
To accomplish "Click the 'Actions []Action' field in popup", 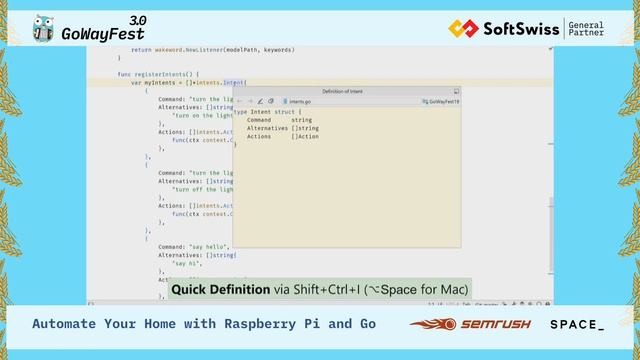I will pyautogui.click(x=282, y=136).
